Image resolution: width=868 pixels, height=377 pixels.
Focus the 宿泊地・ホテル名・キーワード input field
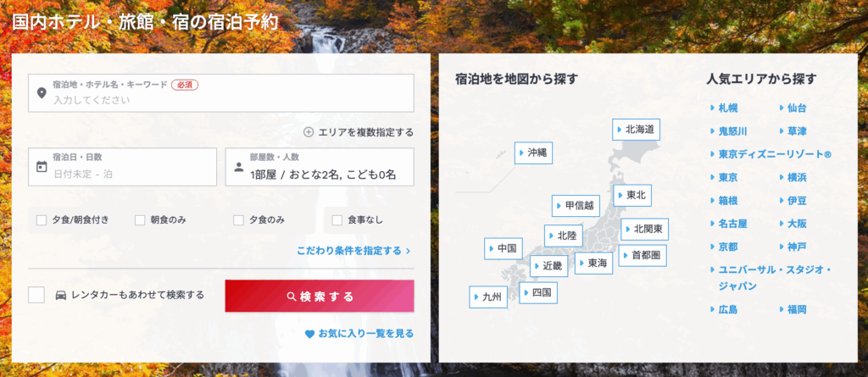[221, 93]
